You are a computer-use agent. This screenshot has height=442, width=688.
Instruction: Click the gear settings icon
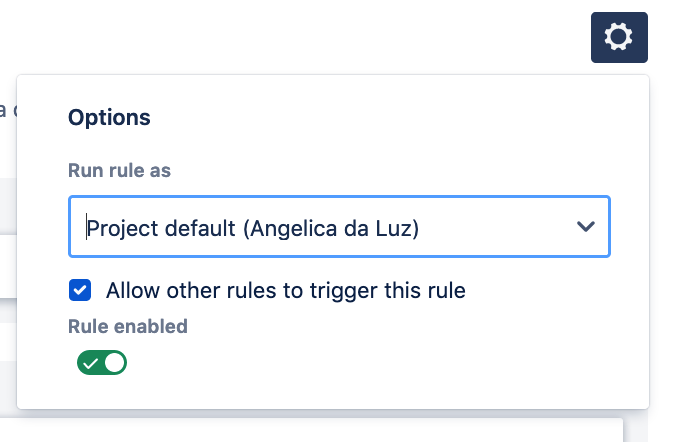[619, 37]
